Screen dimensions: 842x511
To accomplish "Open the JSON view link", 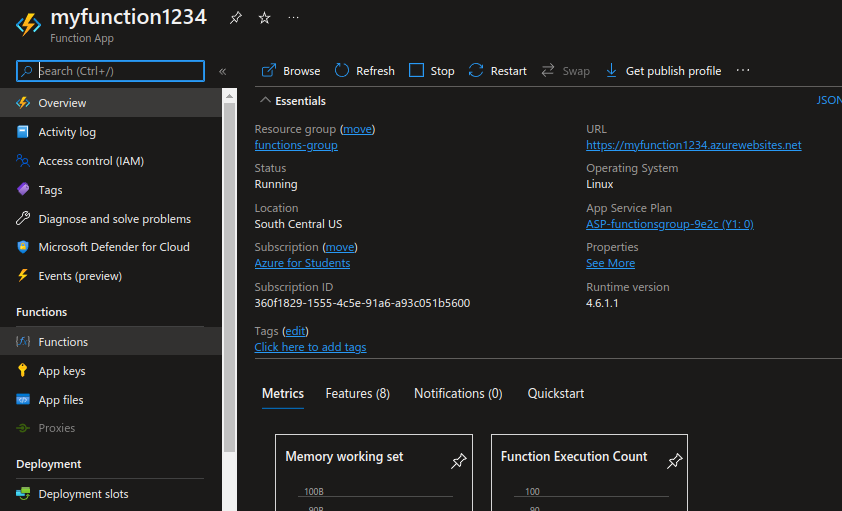I will [829, 100].
